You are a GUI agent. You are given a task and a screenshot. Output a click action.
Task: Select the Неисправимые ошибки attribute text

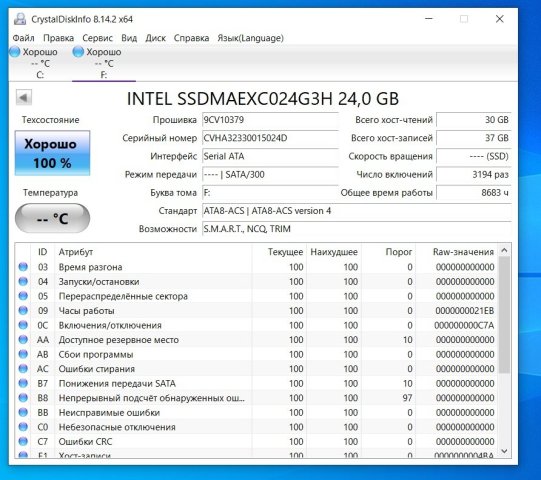click(109, 412)
